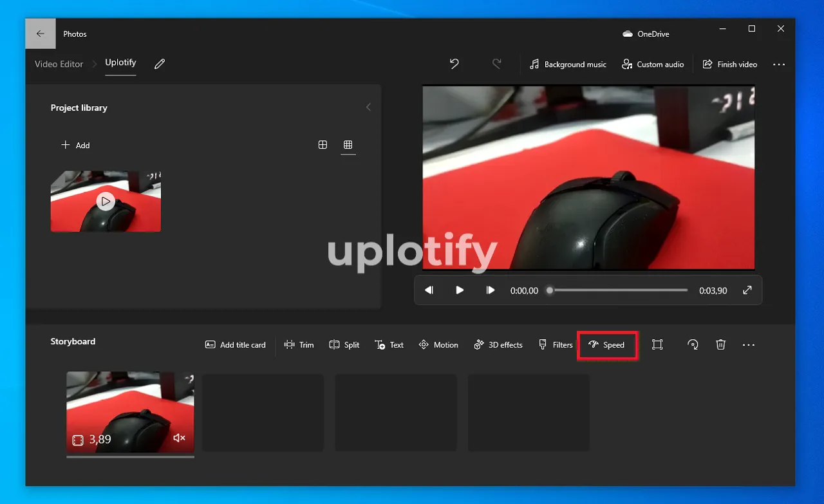Click the 0:03,90 duration text

[x=713, y=291]
